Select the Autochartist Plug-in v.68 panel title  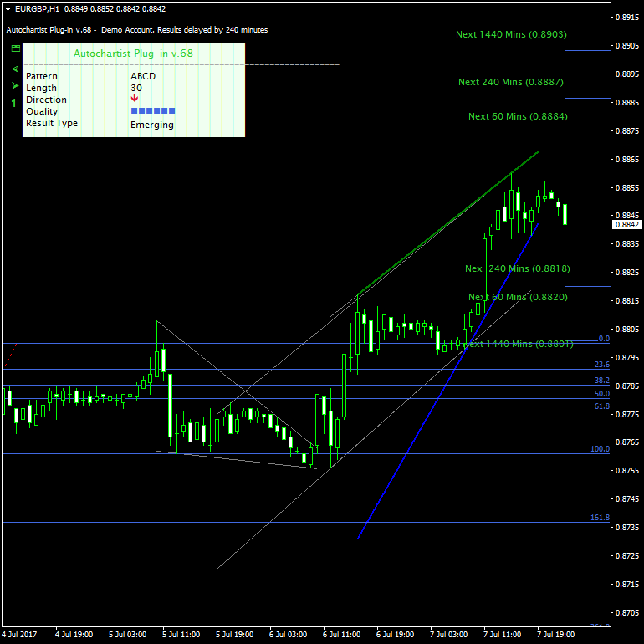(x=133, y=53)
